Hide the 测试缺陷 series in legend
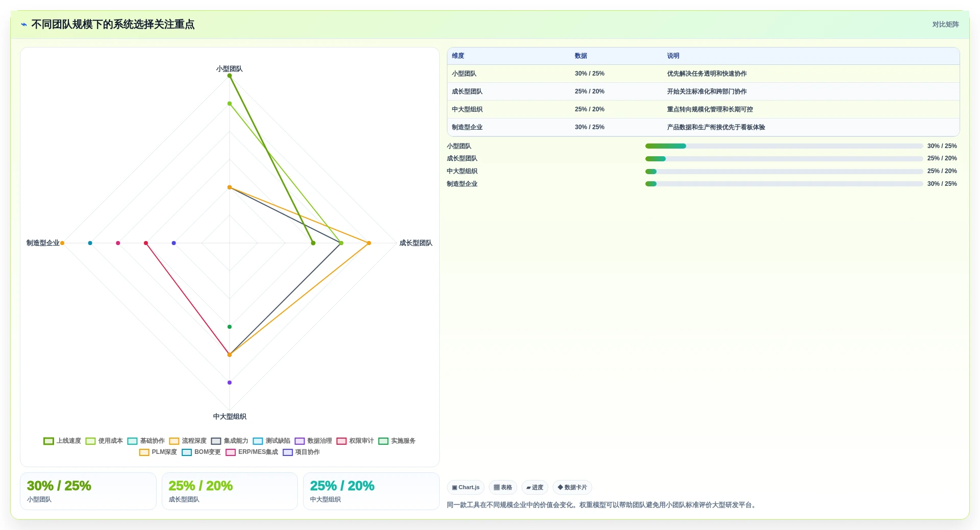 [x=271, y=441]
